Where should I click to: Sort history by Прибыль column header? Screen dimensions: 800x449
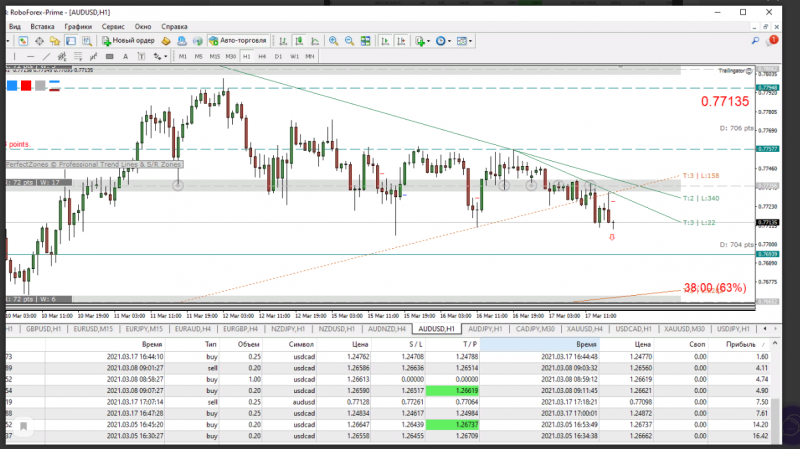click(x=741, y=344)
